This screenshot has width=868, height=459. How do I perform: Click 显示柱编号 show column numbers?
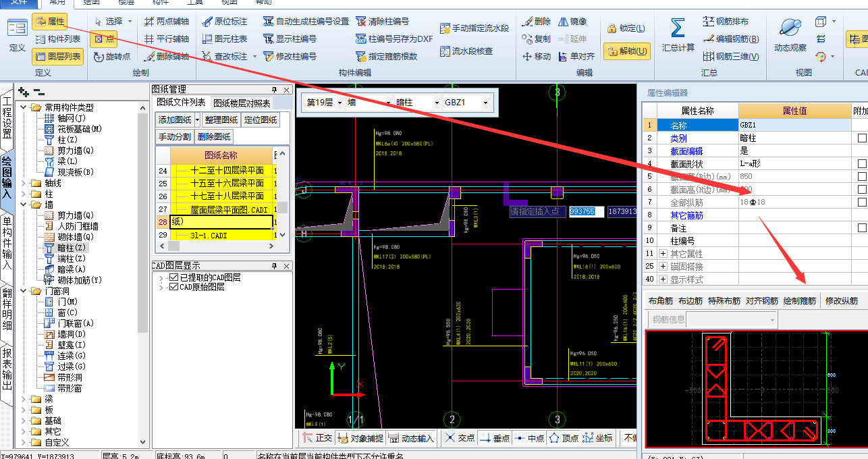point(290,39)
